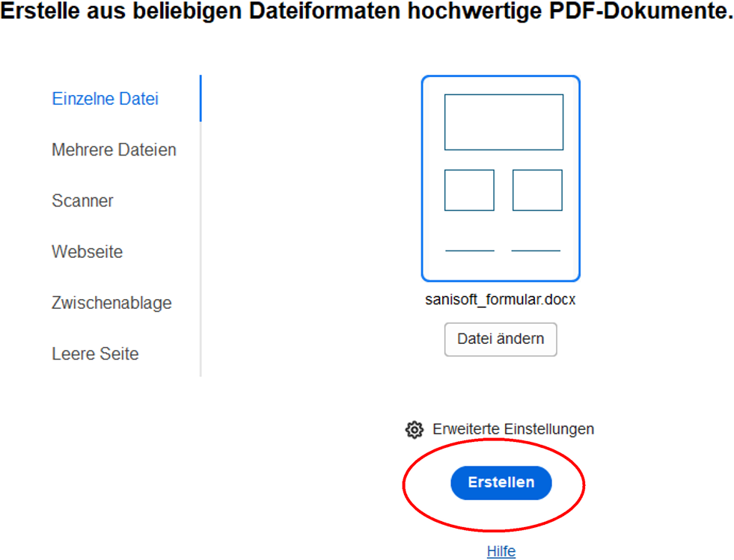This screenshot has height=560, width=734.
Task: Click the left small square in preview
Action: pos(469,190)
